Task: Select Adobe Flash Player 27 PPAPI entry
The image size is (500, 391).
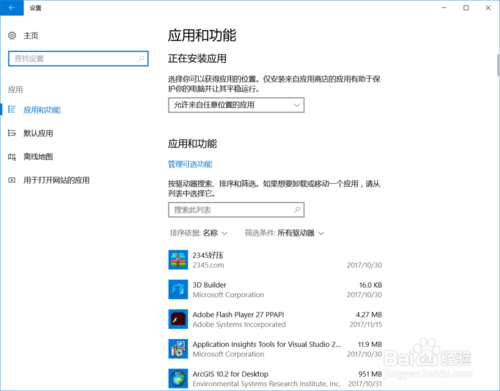Action: point(275,319)
